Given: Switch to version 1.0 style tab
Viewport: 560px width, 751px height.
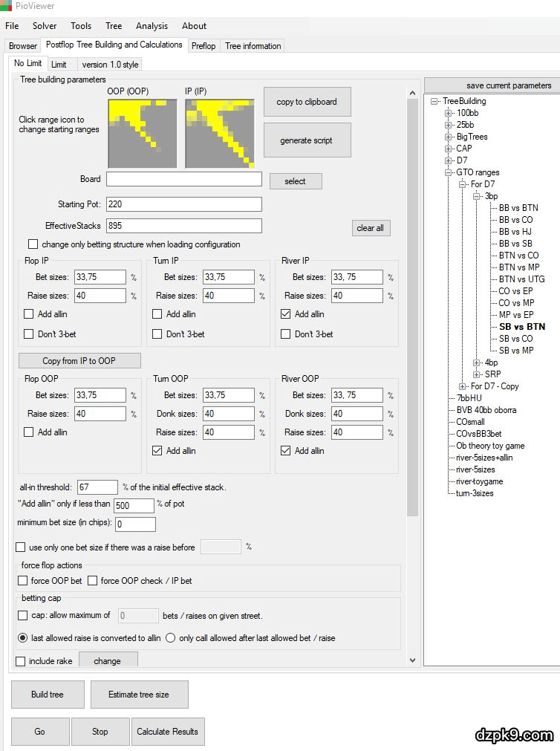Looking at the screenshot, I should 110,65.
